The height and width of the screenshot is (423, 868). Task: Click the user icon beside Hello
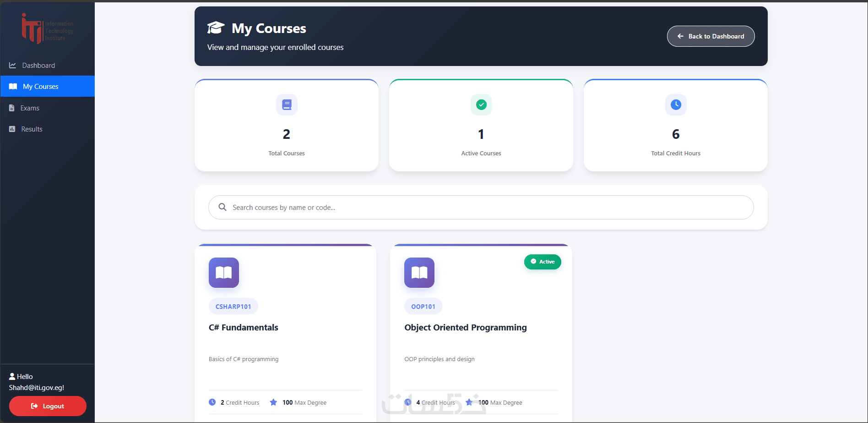coord(12,377)
